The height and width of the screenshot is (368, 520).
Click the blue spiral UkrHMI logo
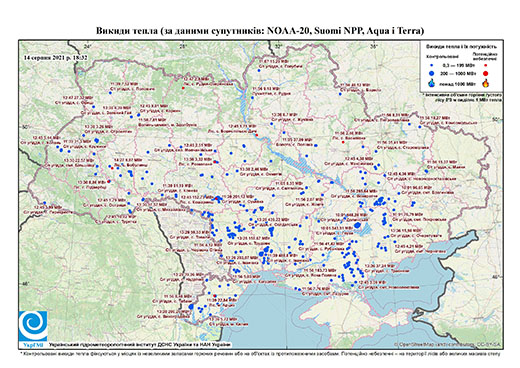pyautogui.click(x=33, y=326)
